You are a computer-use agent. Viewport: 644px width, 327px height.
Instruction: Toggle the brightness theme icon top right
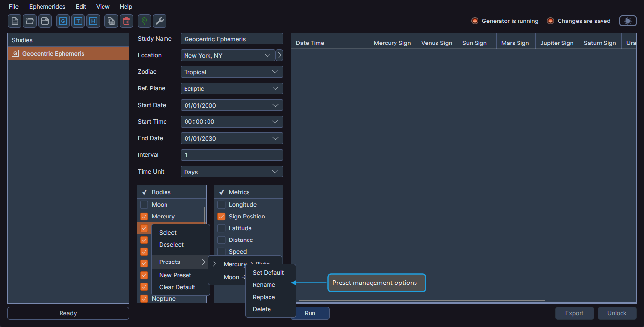coord(627,21)
